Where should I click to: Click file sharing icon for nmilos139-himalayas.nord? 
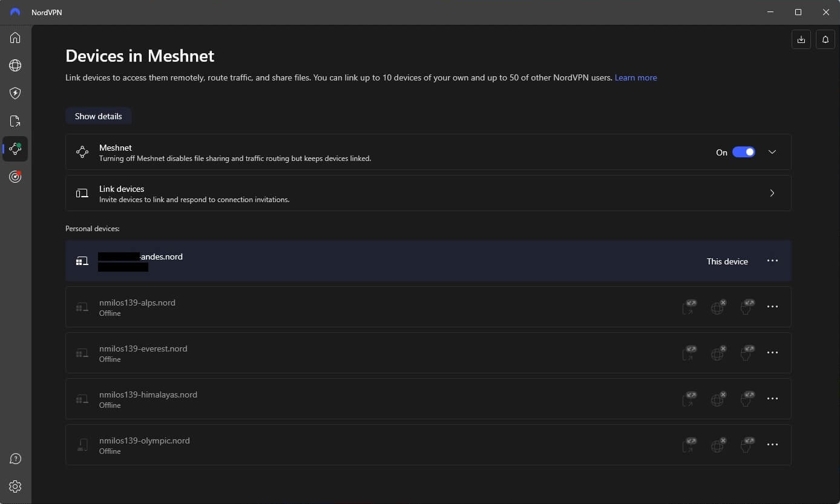tap(689, 399)
